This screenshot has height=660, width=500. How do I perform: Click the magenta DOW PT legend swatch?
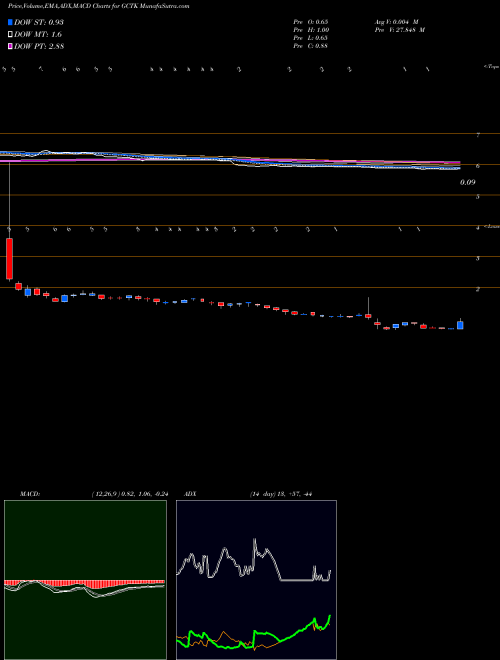click(10, 47)
